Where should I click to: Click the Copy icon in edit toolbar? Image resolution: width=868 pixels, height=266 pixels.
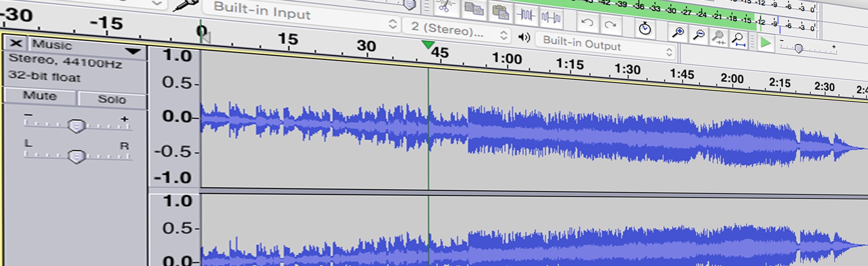(x=474, y=9)
